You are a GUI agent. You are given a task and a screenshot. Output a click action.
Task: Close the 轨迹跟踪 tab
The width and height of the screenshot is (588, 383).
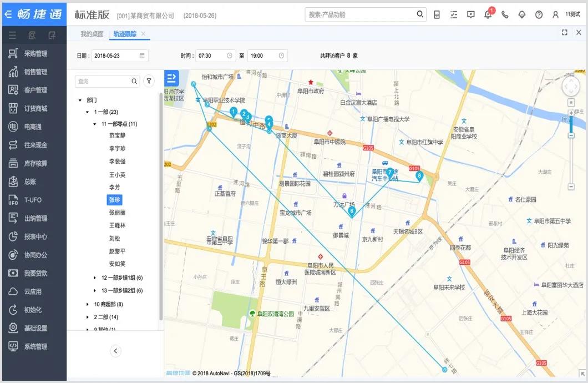(x=143, y=34)
